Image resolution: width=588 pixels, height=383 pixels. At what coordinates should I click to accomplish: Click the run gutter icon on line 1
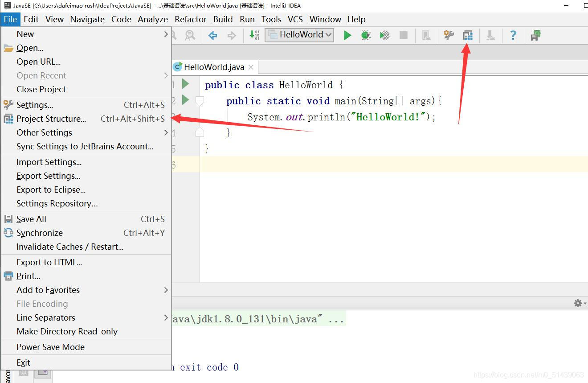point(186,83)
